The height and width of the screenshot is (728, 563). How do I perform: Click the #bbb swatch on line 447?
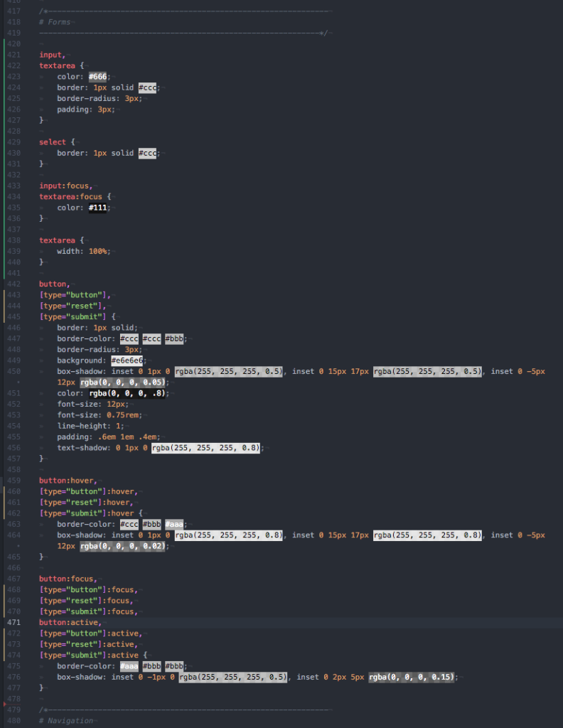175,339
